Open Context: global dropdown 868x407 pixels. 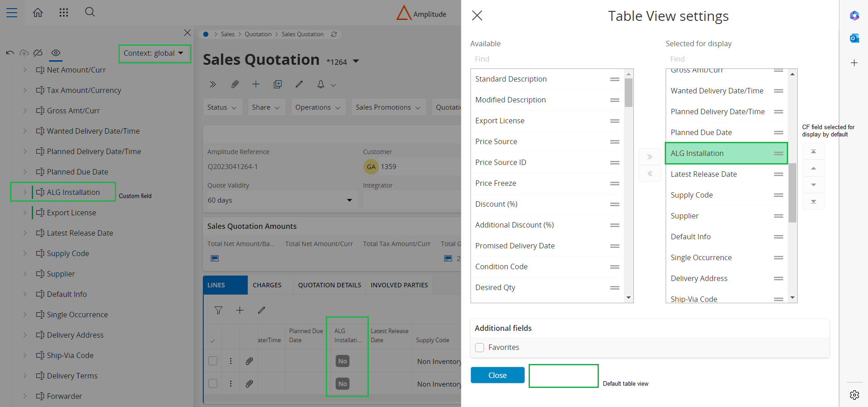point(154,53)
